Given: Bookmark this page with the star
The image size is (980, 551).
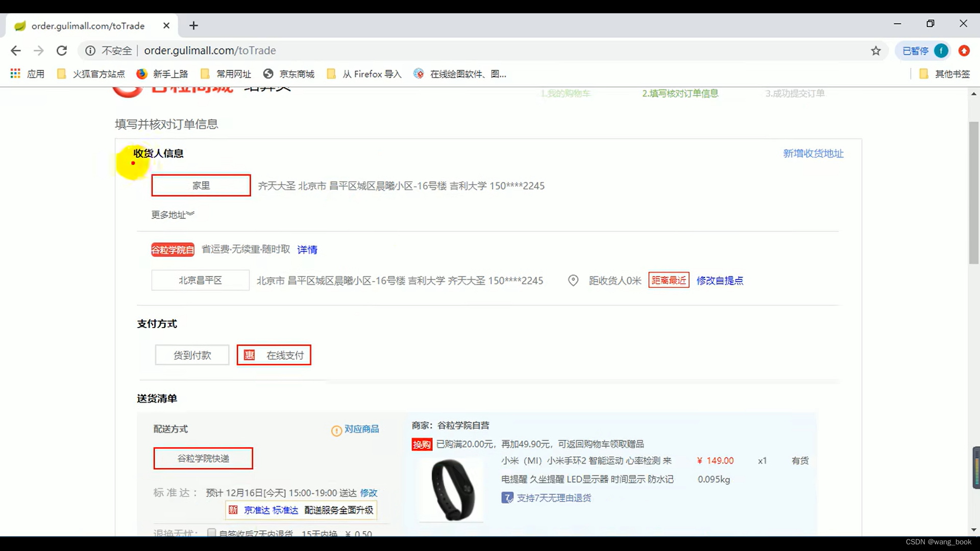Looking at the screenshot, I should 876,51.
